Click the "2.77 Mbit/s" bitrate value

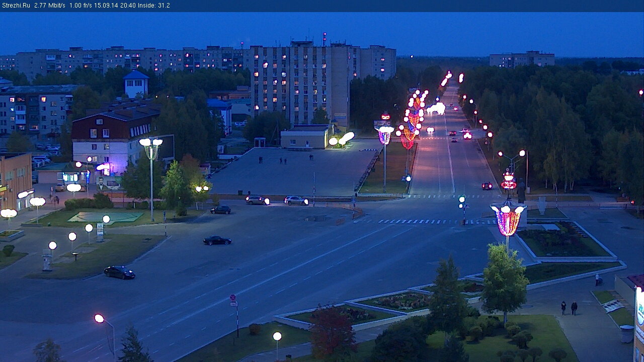coord(50,6)
